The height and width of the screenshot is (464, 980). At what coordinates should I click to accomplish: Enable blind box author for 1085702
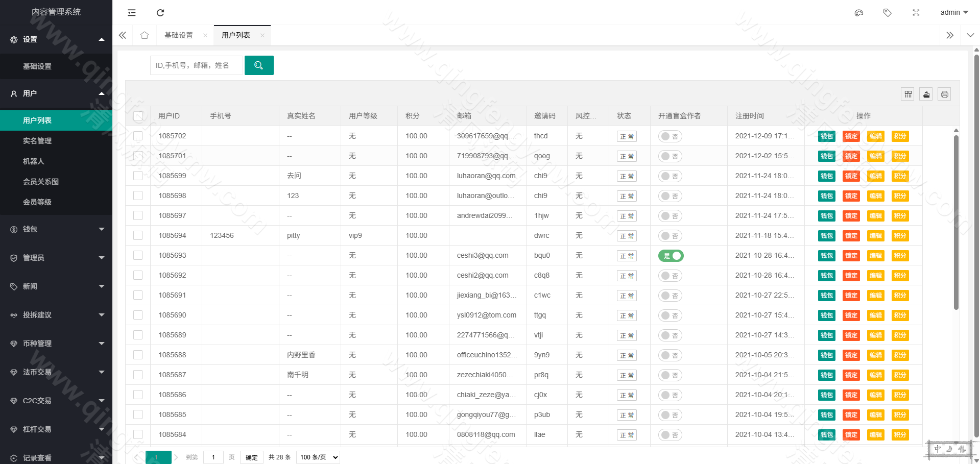(671, 136)
